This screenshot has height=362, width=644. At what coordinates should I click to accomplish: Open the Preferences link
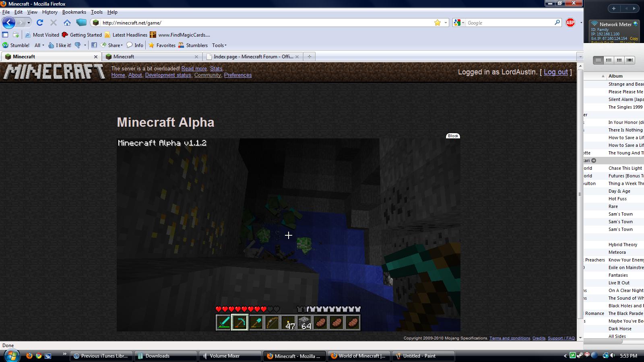coord(238,75)
